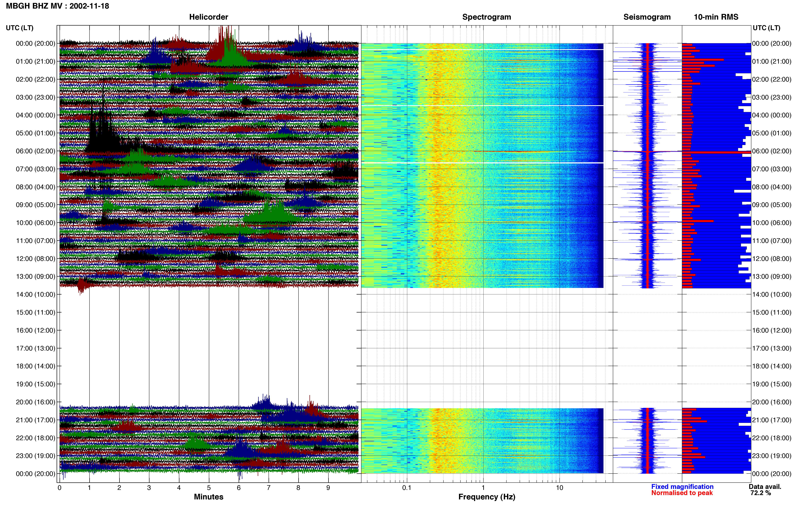Image resolution: width=812 pixels, height=508 pixels.
Task: Click RMS-side tick label "23:00 (19:00)"
Action: click(772, 456)
